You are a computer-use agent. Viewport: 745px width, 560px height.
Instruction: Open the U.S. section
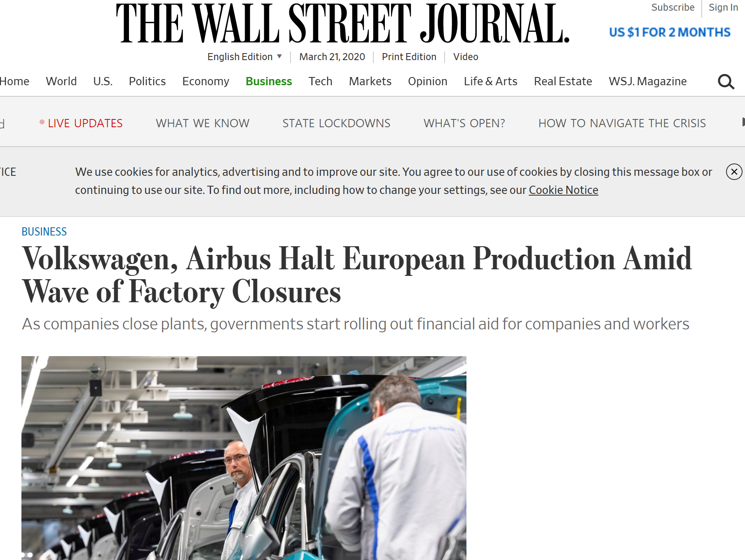point(103,82)
